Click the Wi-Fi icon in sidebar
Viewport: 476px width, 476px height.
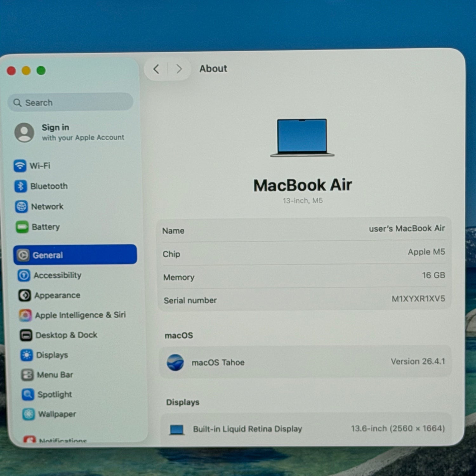click(20, 166)
